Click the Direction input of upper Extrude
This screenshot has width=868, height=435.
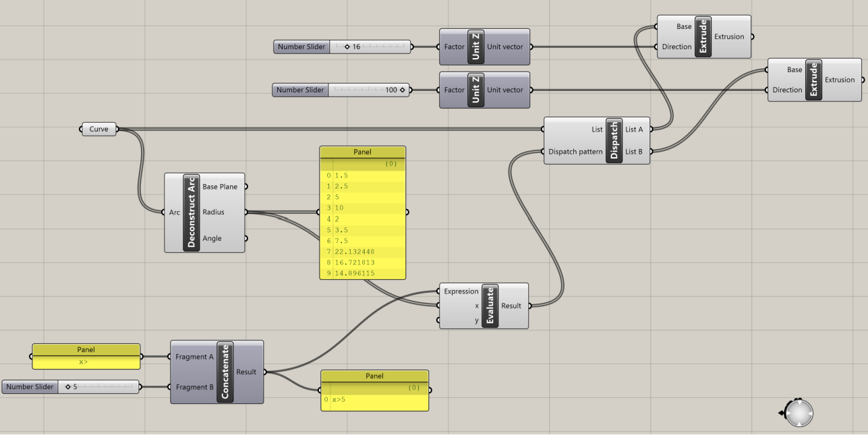point(676,47)
